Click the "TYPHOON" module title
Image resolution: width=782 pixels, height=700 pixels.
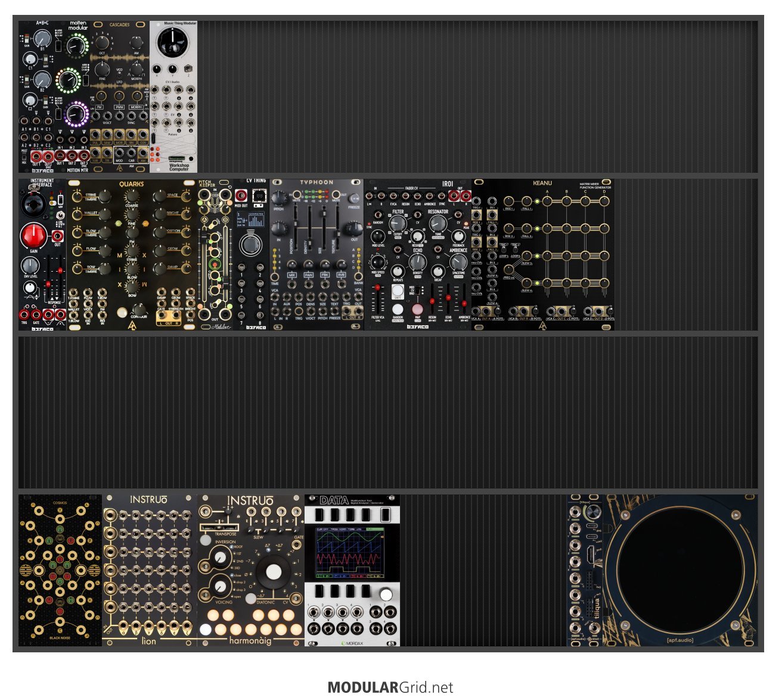316,183
